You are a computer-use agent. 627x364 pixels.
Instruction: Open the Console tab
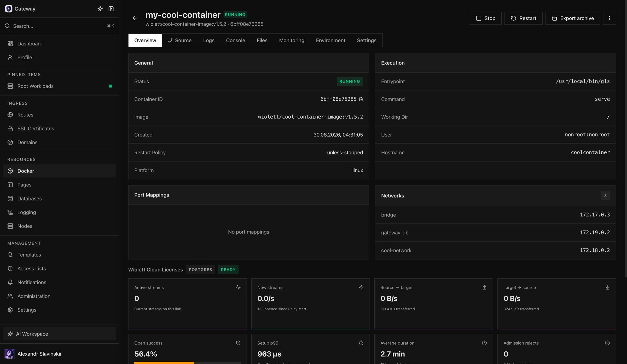pyautogui.click(x=235, y=40)
